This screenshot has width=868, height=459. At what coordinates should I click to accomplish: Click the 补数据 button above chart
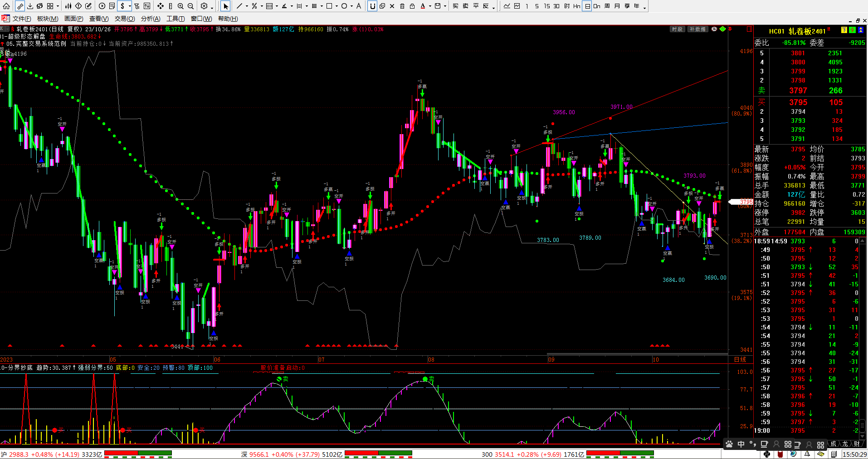(697, 29)
